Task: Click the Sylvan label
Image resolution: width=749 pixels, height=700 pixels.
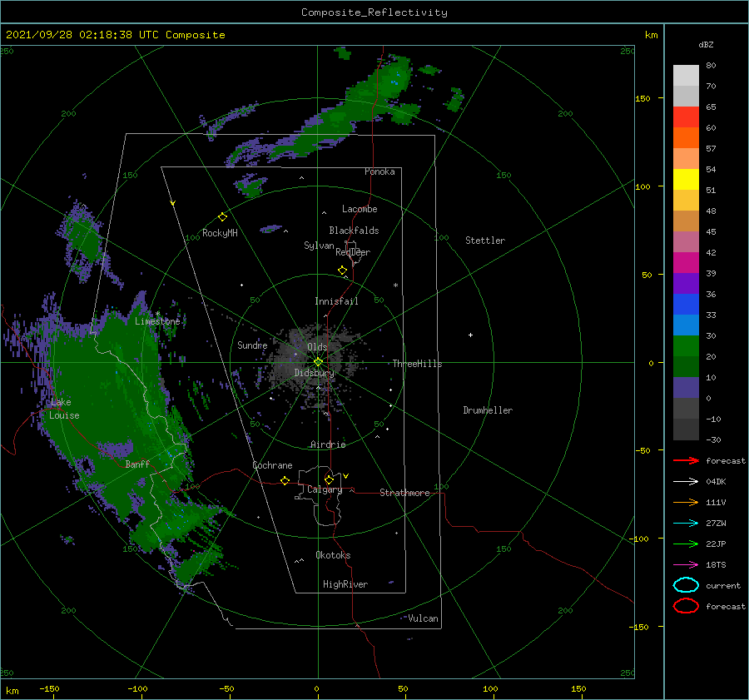Action: [x=319, y=246]
